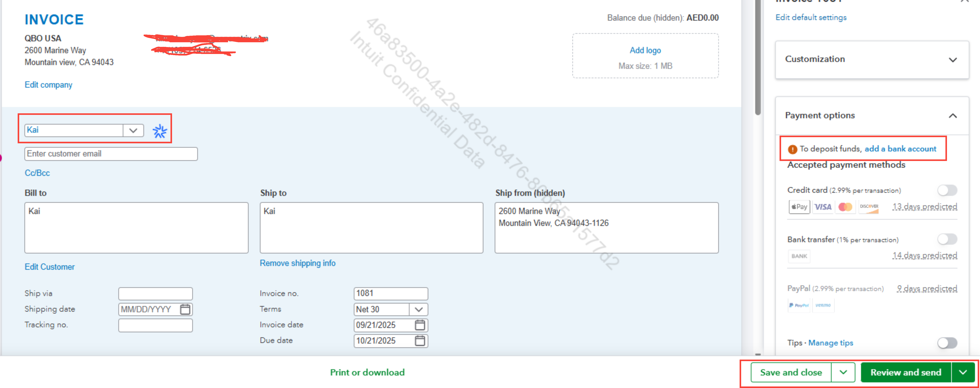Click the Review and send button

tap(906, 372)
